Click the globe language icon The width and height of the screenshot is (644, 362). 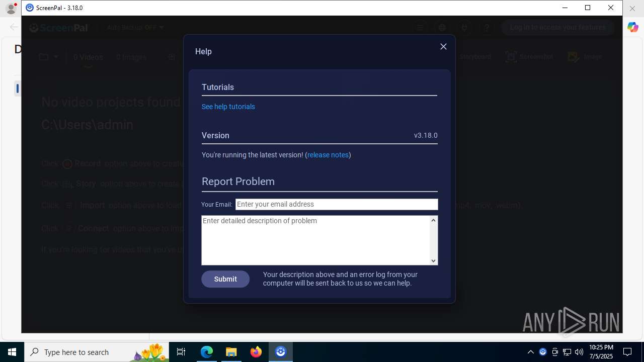point(442,28)
